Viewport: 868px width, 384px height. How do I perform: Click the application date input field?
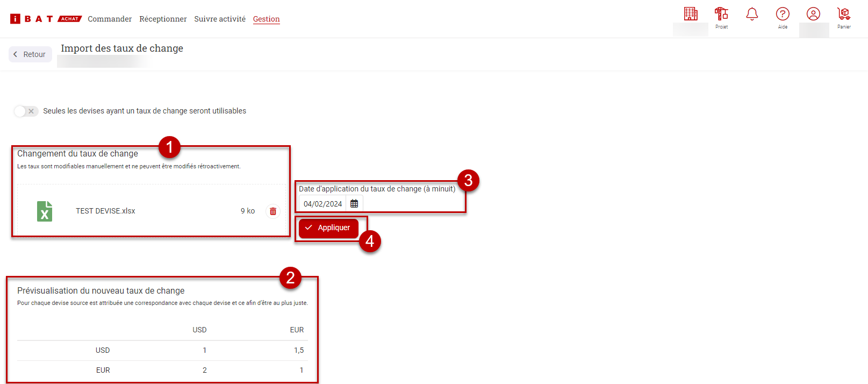coord(322,204)
